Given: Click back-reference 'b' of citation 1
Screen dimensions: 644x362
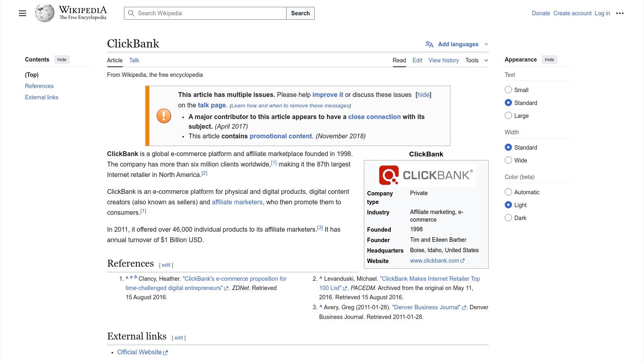Looking at the screenshot, I should (136, 277).
